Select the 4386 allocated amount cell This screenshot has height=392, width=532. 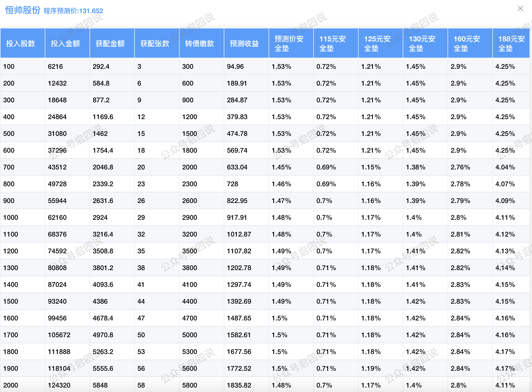100,301
